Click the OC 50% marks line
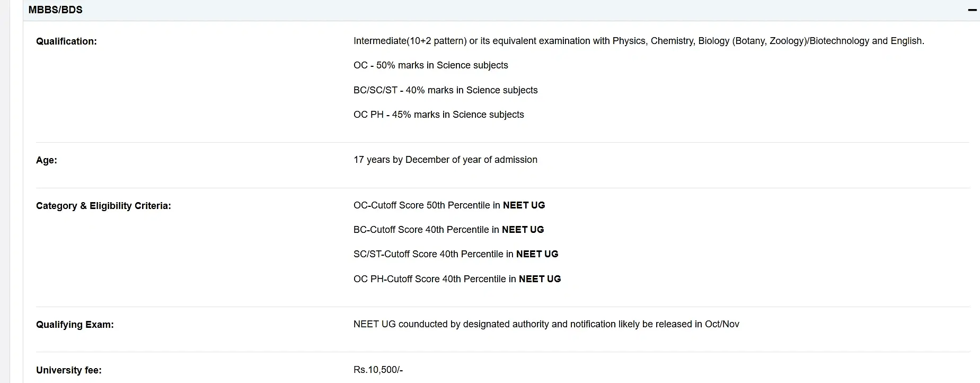 click(x=430, y=65)
